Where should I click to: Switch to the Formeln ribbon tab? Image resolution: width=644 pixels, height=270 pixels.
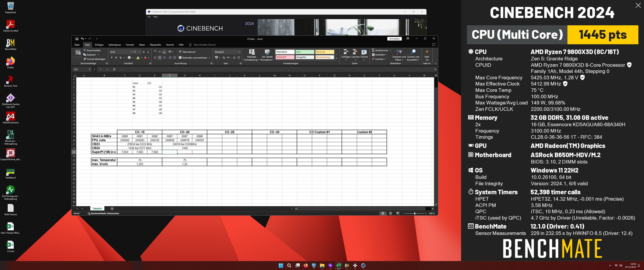click(x=130, y=45)
